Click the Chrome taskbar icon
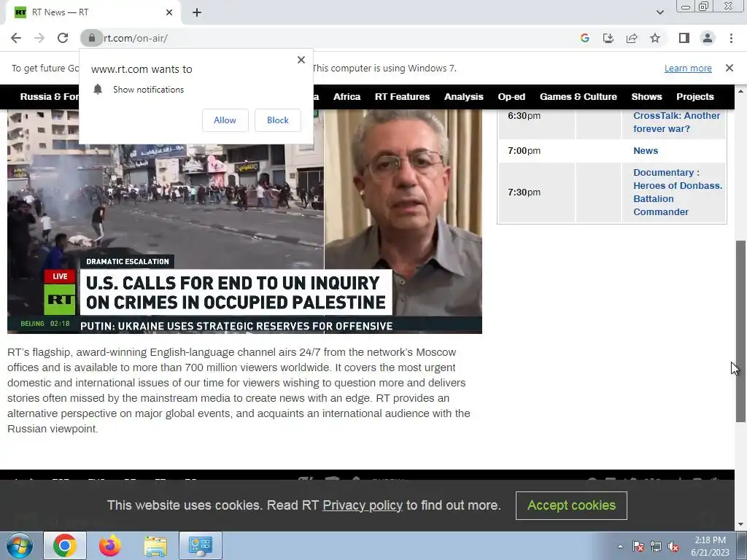Image resolution: width=747 pixels, height=560 pixels. tap(65, 545)
